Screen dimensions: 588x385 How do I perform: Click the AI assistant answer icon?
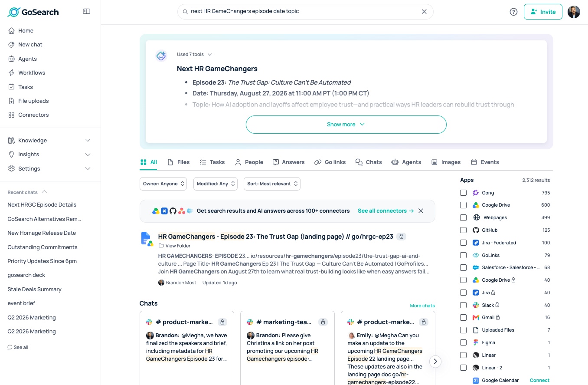[x=161, y=56]
